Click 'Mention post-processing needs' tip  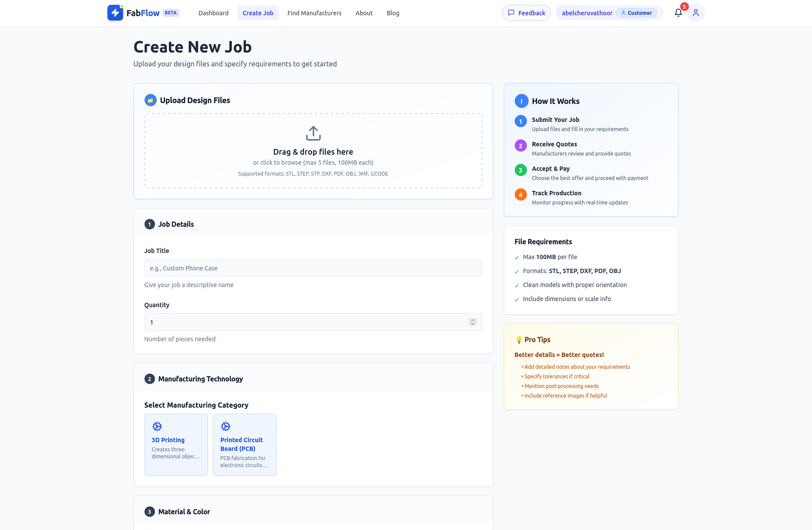coord(561,386)
